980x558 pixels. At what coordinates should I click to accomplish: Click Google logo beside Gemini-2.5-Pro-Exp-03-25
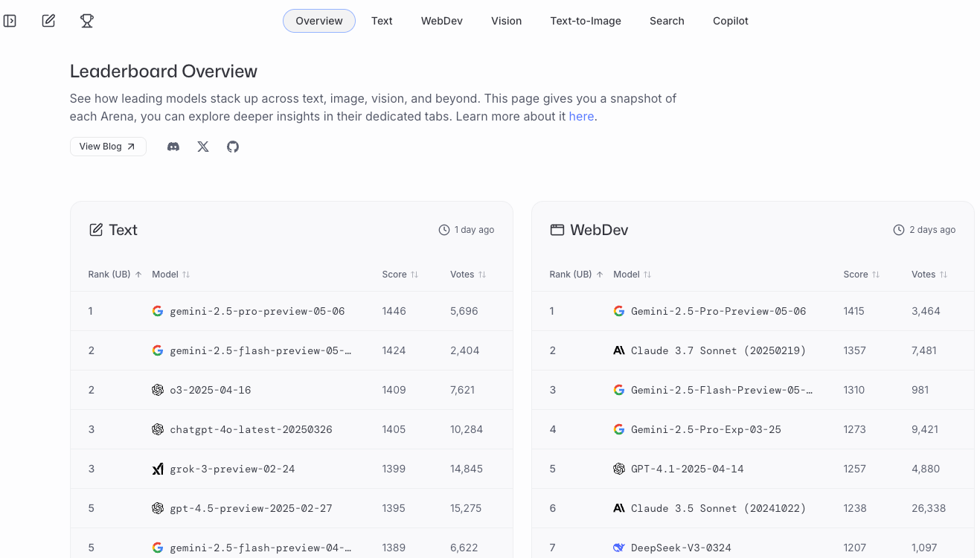click(x=619, y=429)
